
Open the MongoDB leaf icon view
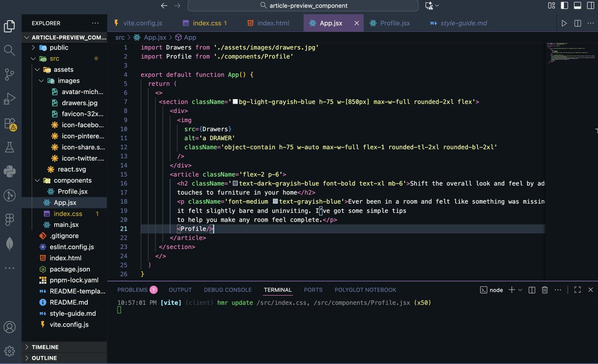coord(9,244)
